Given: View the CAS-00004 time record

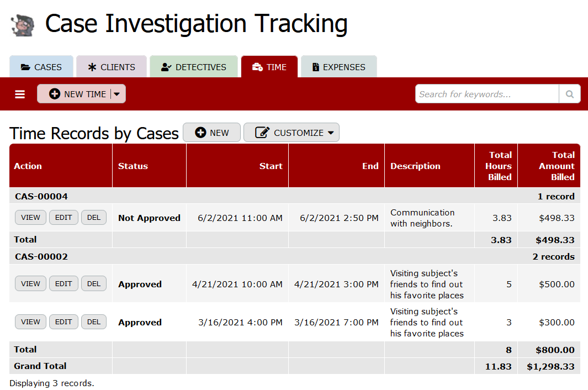Looking at the screenshot, I should pos(30,218).
